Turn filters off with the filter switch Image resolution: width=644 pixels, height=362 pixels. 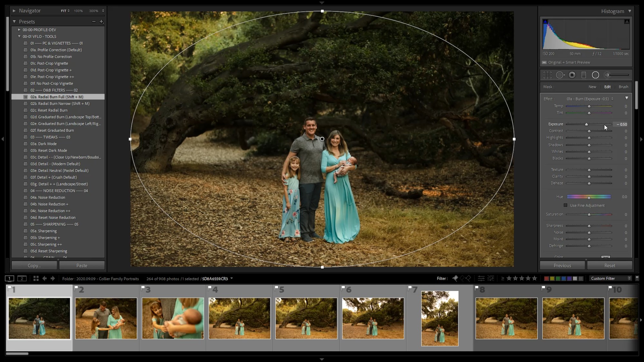(x=637, y=278)
